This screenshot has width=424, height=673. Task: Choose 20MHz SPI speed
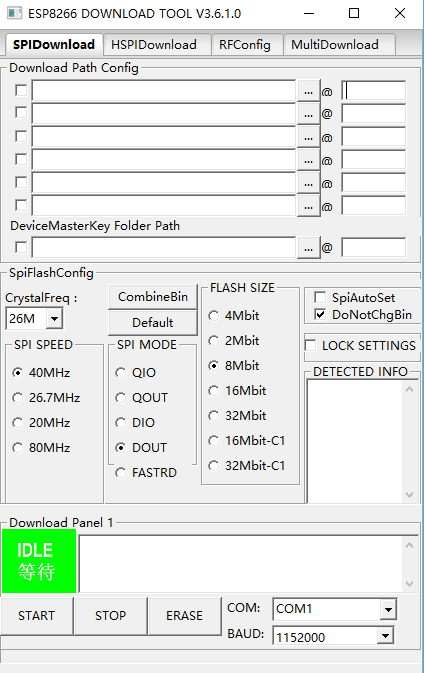click(x=41, y=422)
